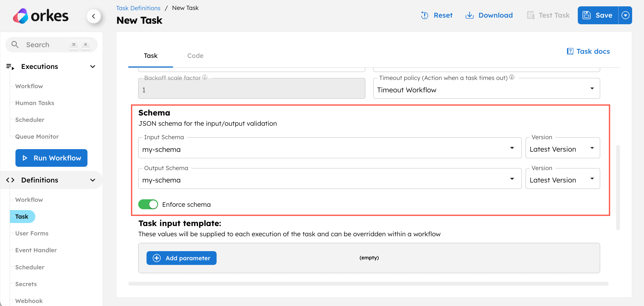Expand the Executions section
Screen dimensions: 644x306
pyautogui.click(x=92, y=66)
